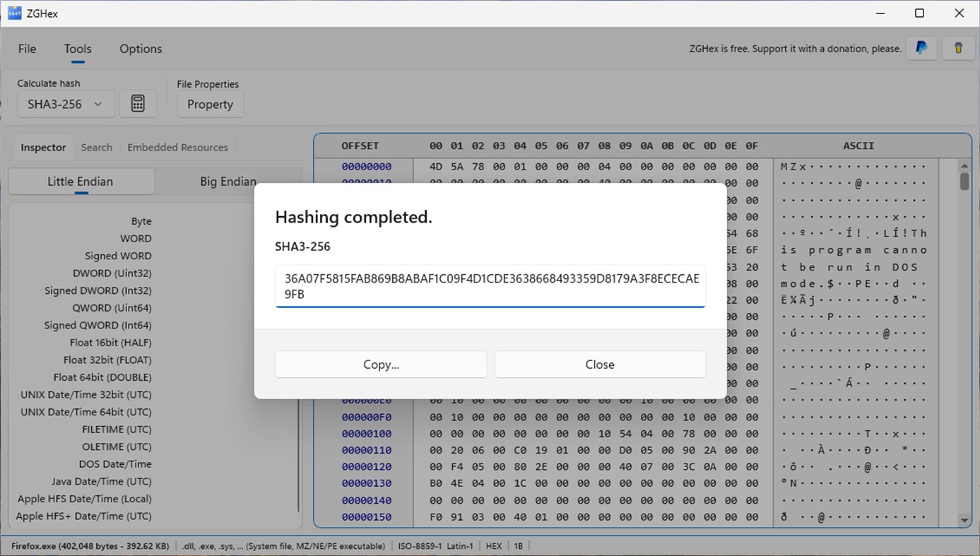Click the Java Date/Time (UTC) inspector row
The image size is (980, 556).
[x=102, y=481]
